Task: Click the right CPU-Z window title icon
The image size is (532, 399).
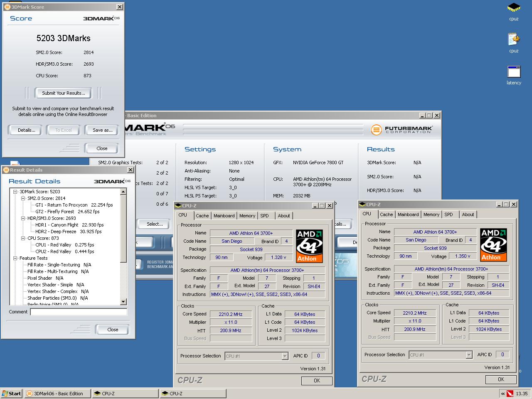Action: point(362,204)
